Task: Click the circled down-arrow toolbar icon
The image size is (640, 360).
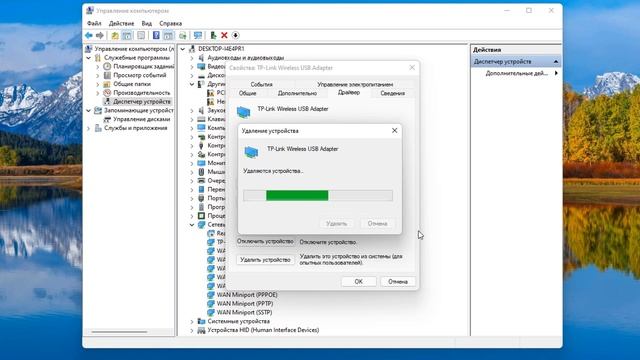Action: tap(236, 36)
